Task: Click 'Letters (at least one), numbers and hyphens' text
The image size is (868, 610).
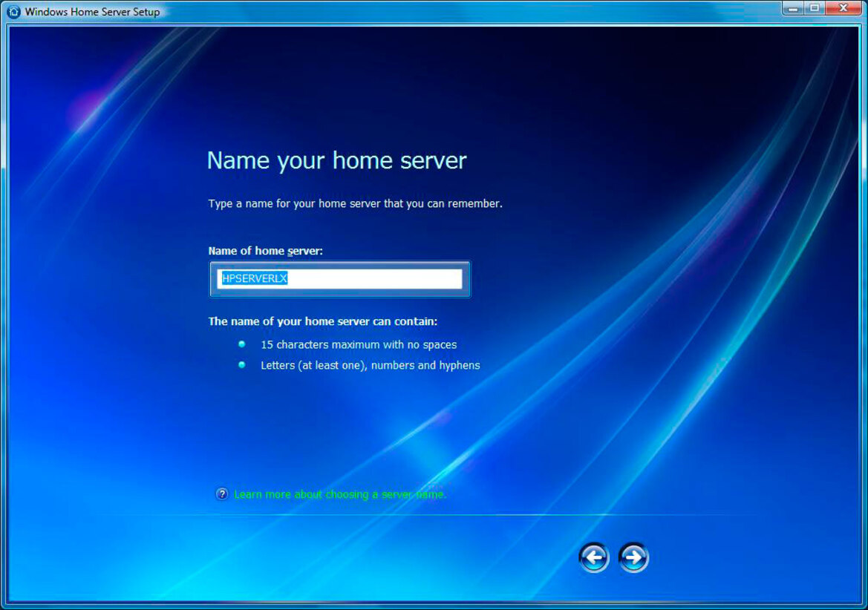Action: (x=371, y=365)
